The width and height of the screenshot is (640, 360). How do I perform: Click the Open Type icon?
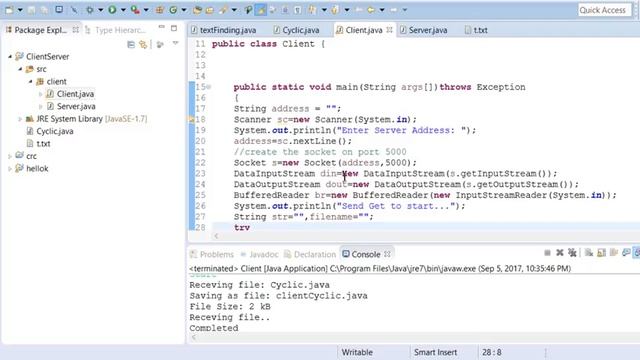[x=197, y=10]
